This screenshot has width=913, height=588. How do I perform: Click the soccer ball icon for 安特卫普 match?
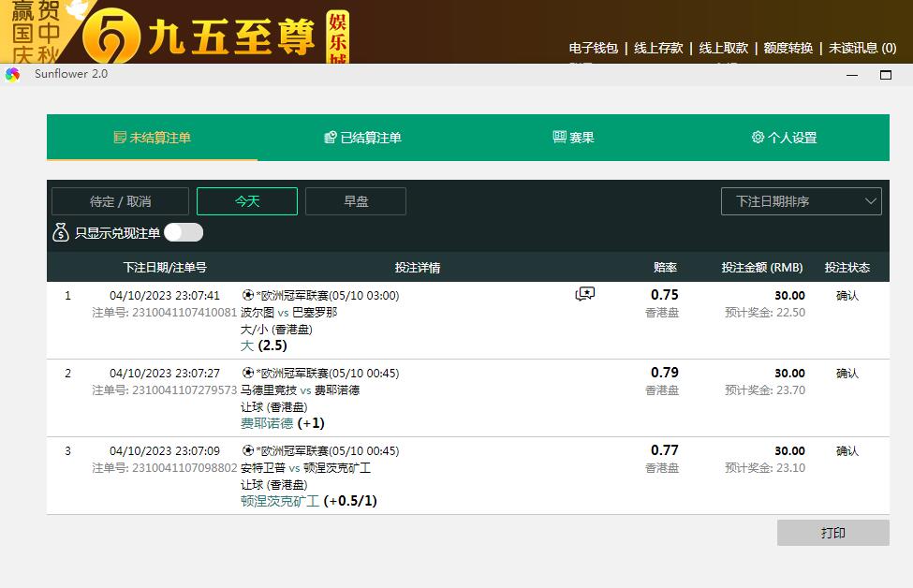click(248, 450)
